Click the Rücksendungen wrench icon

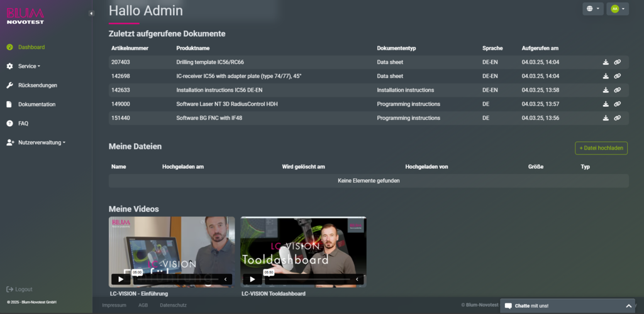[10, 85]
